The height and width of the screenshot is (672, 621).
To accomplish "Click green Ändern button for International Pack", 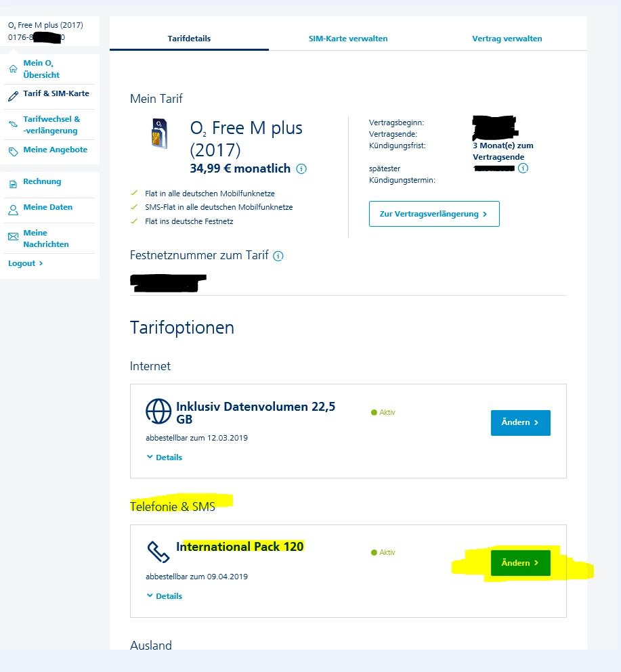I will pos(520,563).
